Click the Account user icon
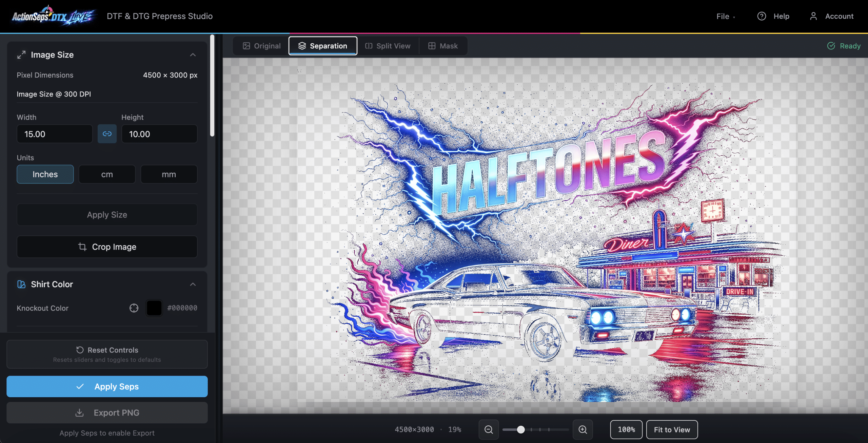 coord(813,16)
